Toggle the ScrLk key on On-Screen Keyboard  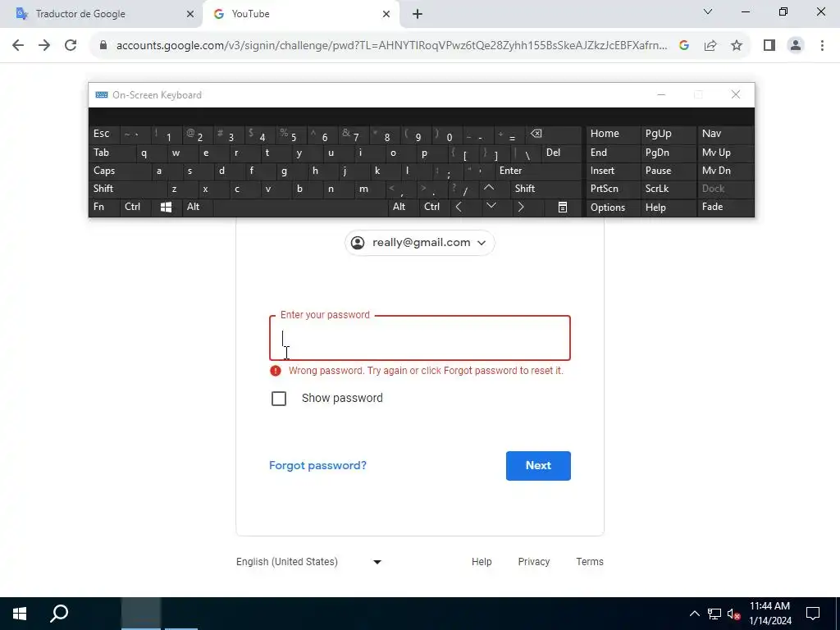[668, 189]
